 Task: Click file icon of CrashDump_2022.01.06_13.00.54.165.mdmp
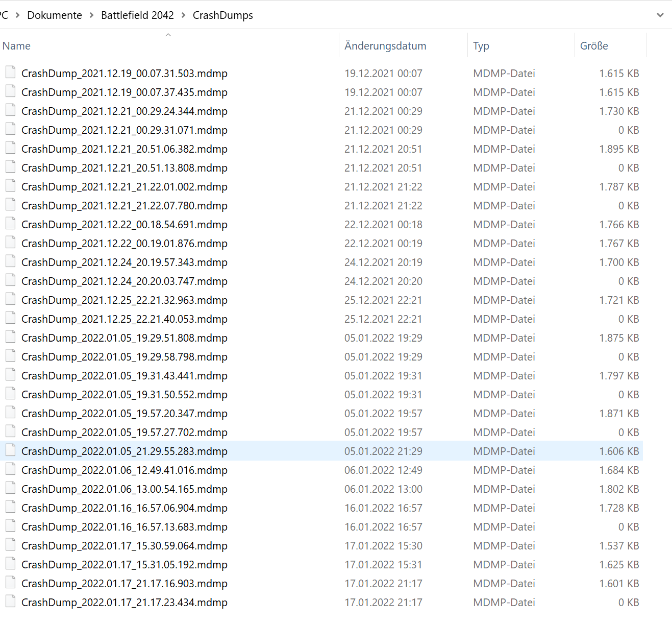[x=10, y=489]
